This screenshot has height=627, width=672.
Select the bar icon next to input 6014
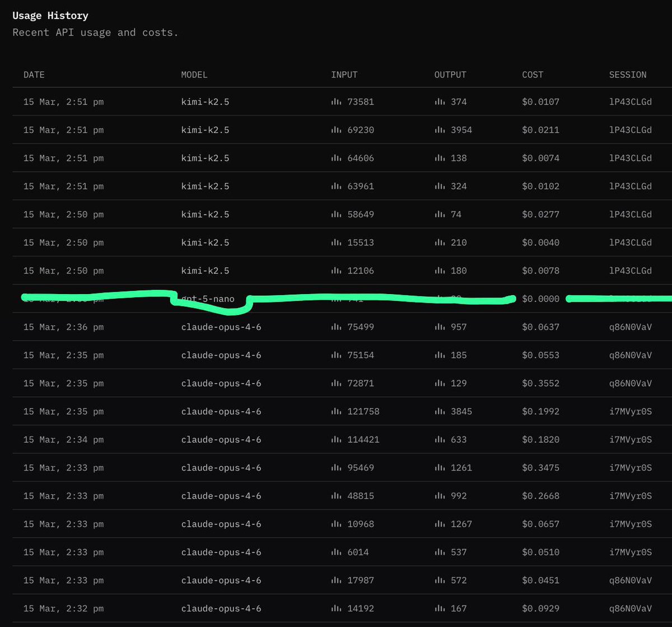pyautogui.click(x=336, y=552)
